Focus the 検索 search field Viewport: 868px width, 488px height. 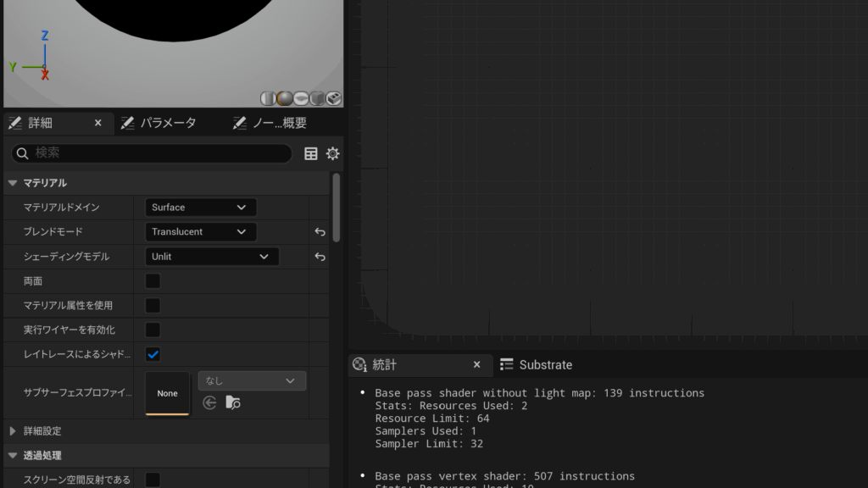tap(152, 153)
